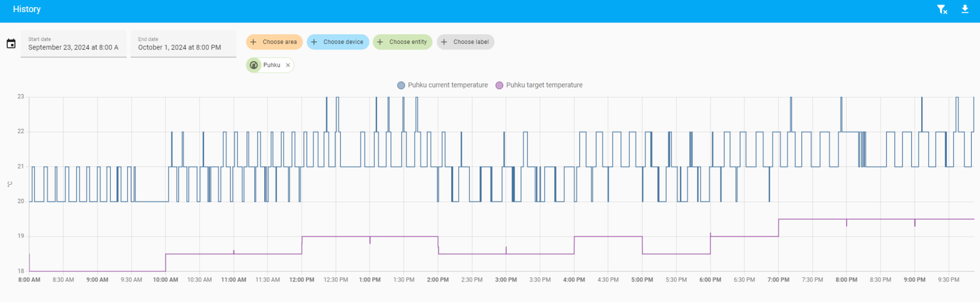980x302 pixels.
Task: Click the History page title
Action: point(27,9)
